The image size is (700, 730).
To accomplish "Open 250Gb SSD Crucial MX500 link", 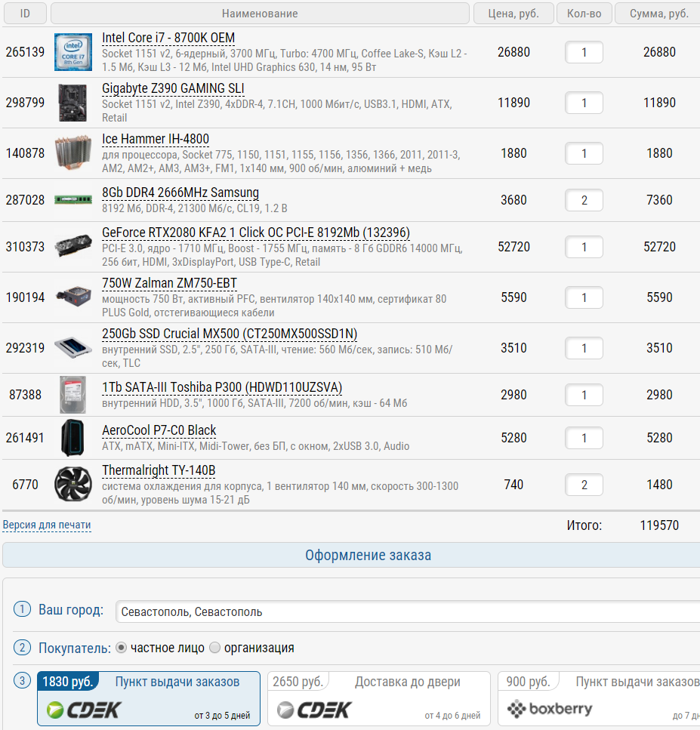I will tap(230, 334).
